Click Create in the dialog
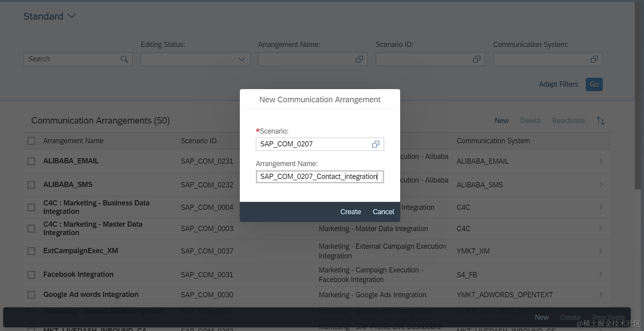Image resolution: width=644 pixels, height=331 pixels. tap(350, 212)
